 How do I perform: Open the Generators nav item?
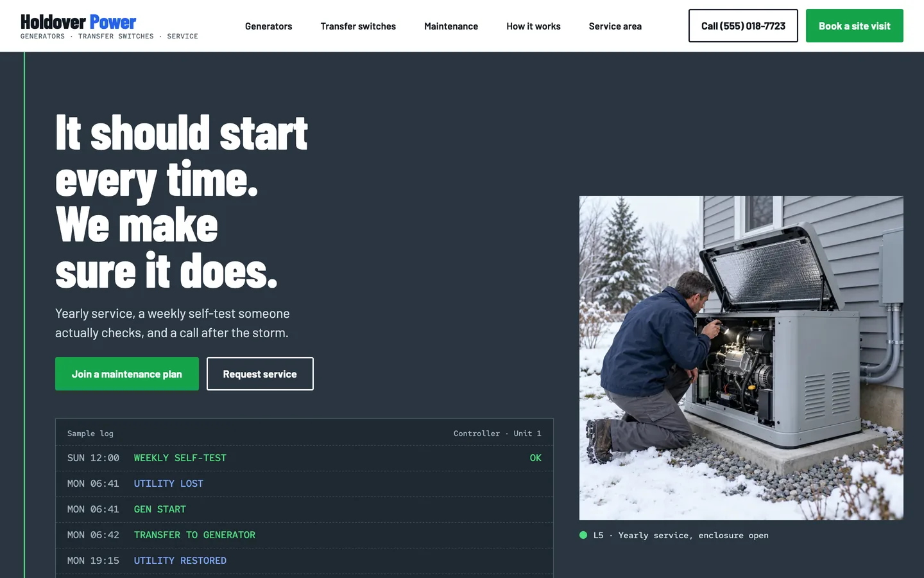[x=268, y=26]
